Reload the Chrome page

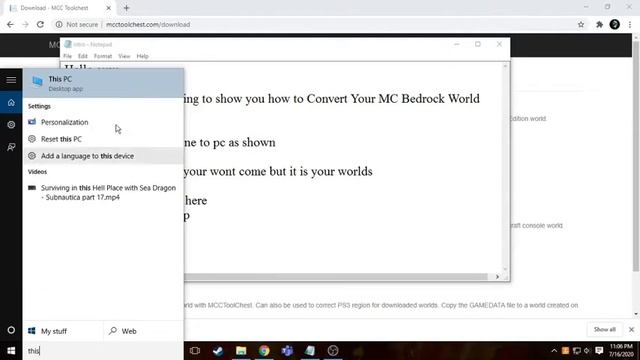pyautogui.click(x=40, y=24)
